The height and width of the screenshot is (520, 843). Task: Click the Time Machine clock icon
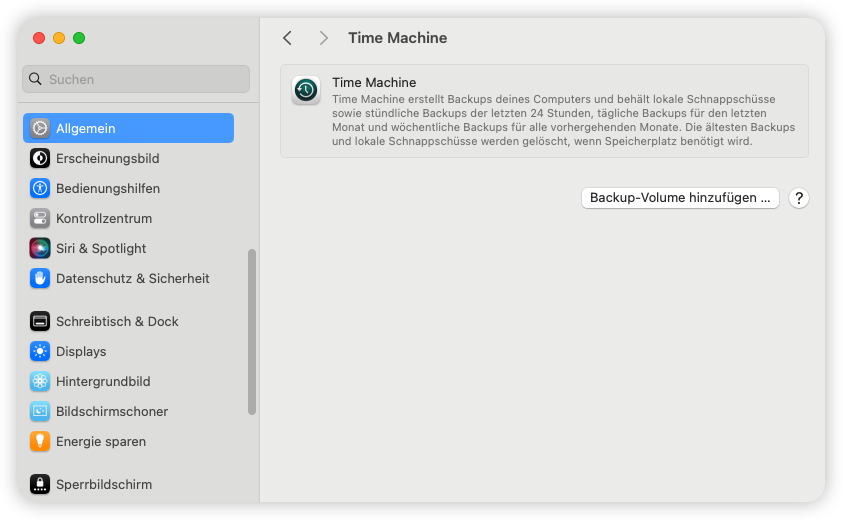[x=306, y=90]
